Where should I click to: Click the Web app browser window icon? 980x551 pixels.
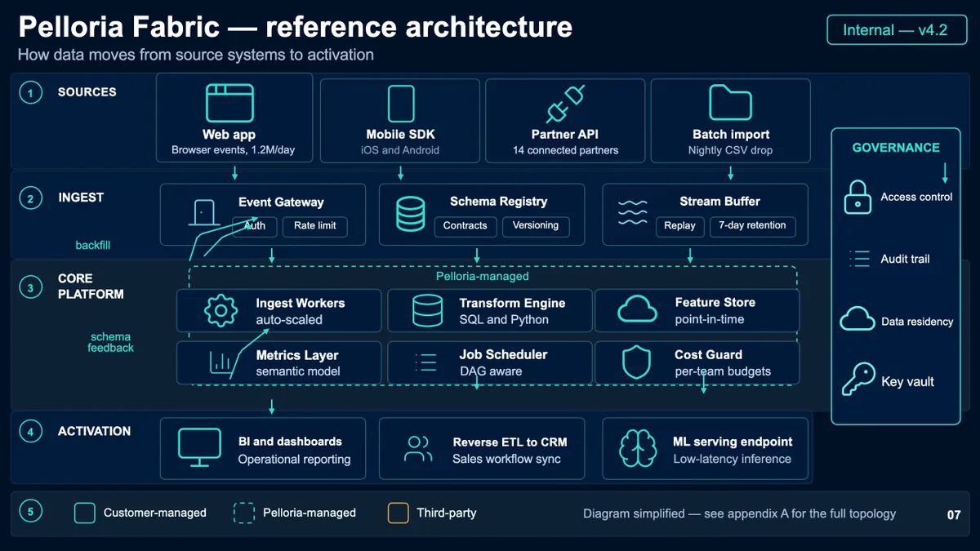coord(229,103)
